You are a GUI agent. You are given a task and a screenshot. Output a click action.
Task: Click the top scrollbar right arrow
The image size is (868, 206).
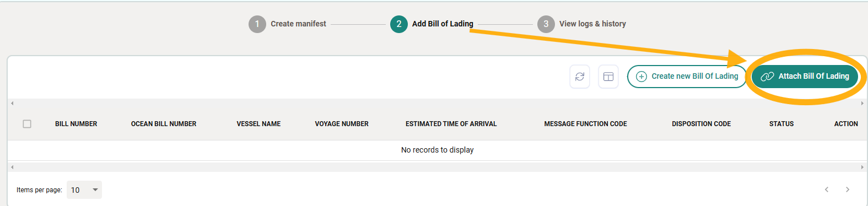(862, 103)
